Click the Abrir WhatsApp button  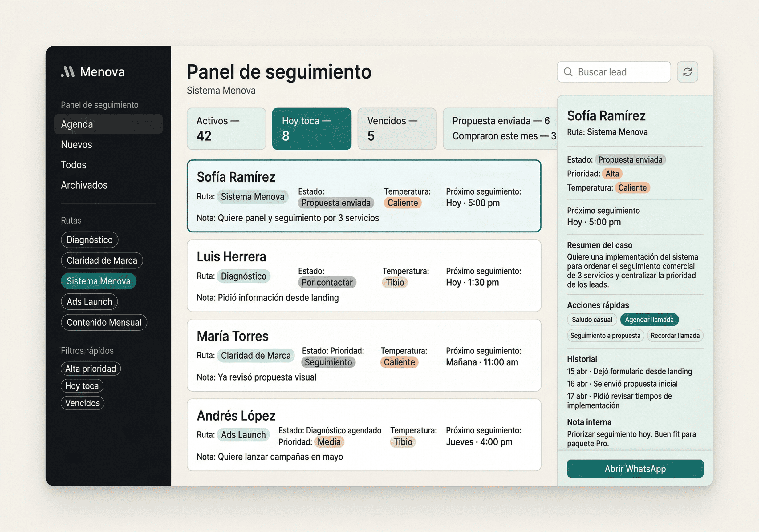pos(635,469)
